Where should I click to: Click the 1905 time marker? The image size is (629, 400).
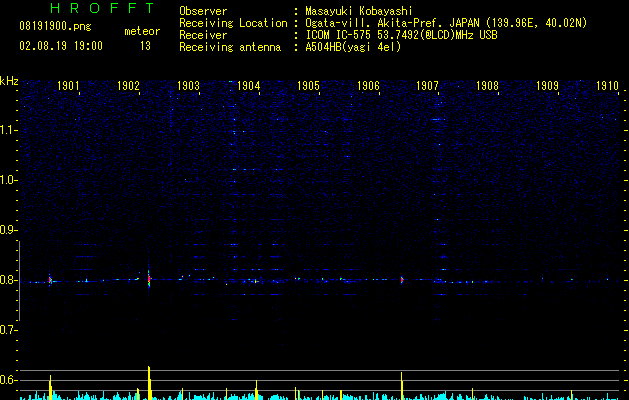tap(308, 85)
